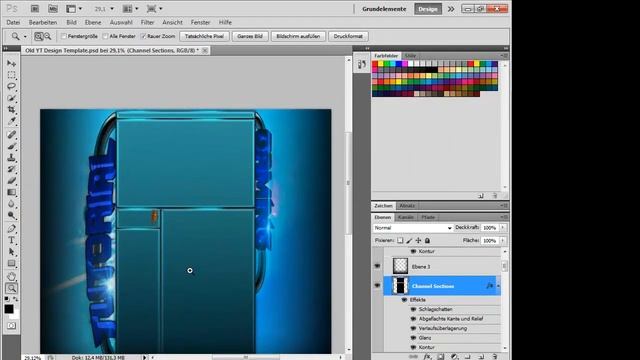Image resolution: width=640 pixels, height=360 pixels.
Task: Click the foreground color swatch
Action: click(9, 309)
